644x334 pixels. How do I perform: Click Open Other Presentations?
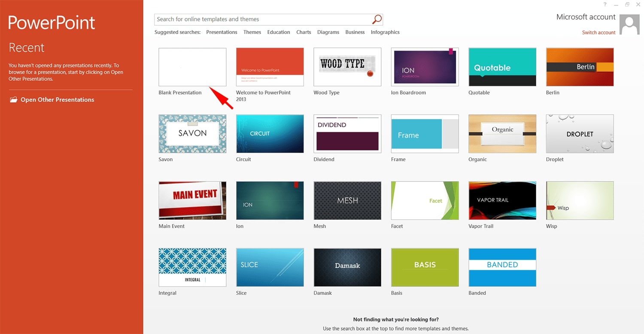pos(57,100)
